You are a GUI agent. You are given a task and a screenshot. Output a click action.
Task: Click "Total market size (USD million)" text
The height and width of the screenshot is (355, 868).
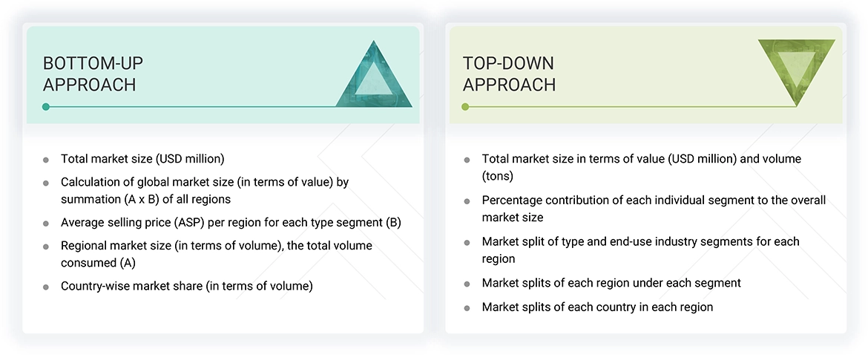[x=142, y=158]
